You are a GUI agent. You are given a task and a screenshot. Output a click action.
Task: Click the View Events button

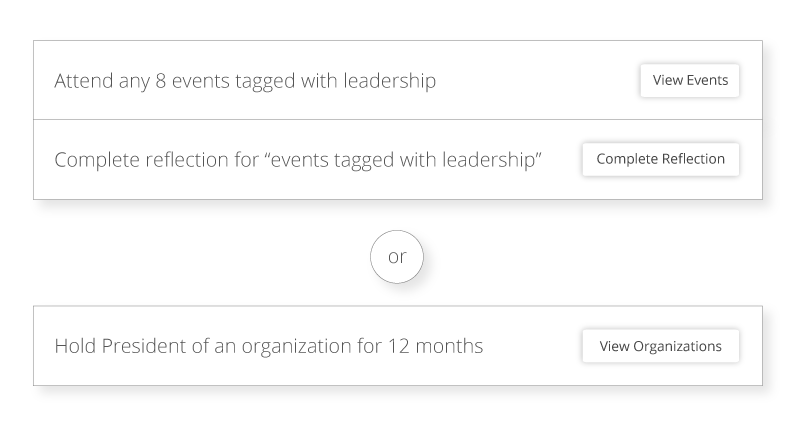(x=690, y=81)
